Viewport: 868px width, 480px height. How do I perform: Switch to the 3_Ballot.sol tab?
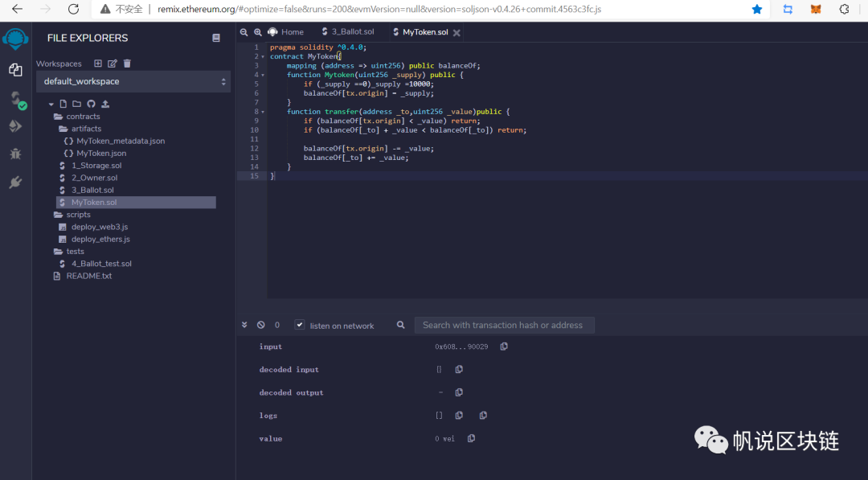[348, 32]
